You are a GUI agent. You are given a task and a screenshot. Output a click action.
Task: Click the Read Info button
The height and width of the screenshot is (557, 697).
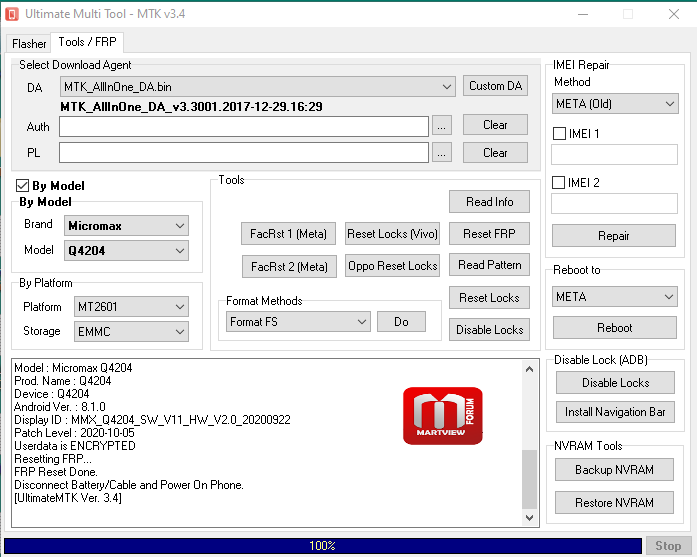click(489, 202)
